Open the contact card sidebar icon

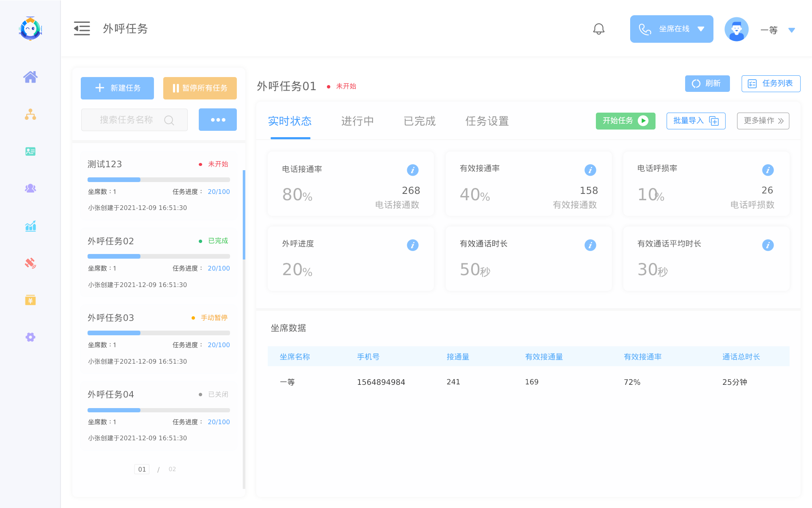[x=30, y=152]
